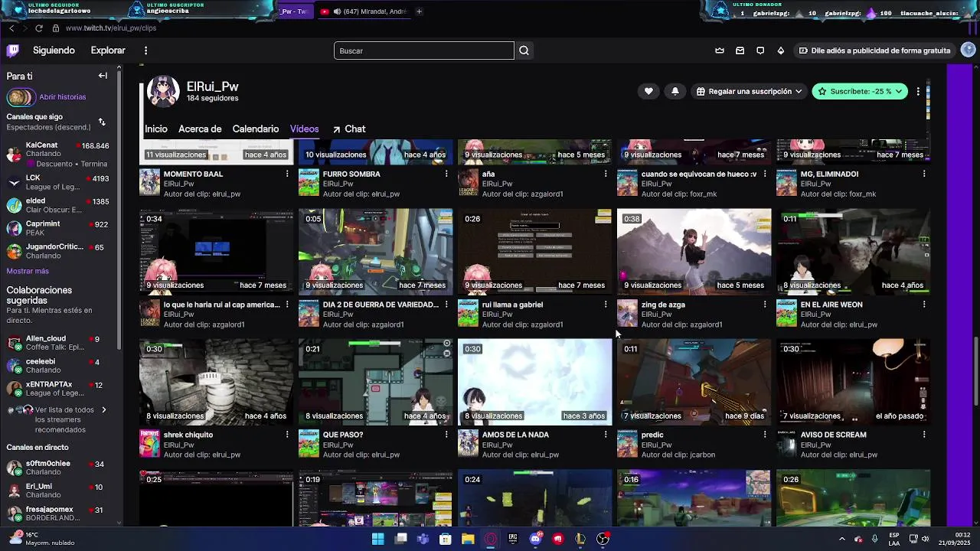
Task: Open OBS Studio from taskbar
Action: pyautogui.click(x=603, y=539)
